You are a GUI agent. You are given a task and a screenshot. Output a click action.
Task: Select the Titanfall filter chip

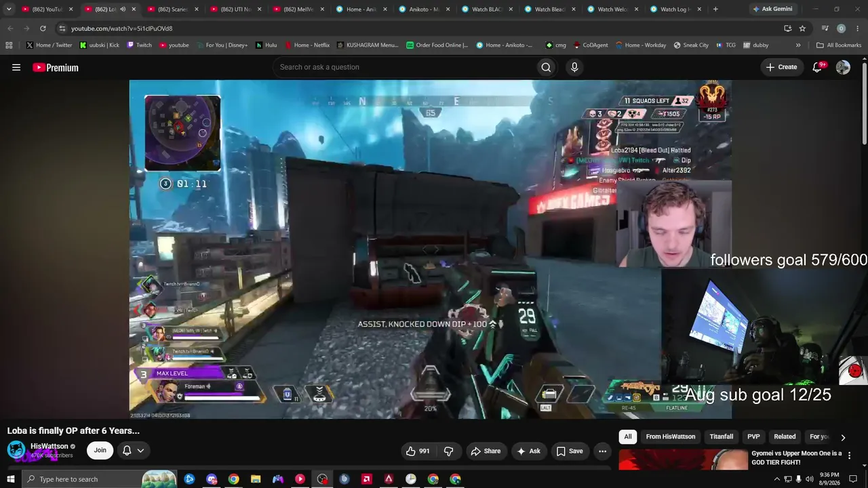click(x=722, y=437)
